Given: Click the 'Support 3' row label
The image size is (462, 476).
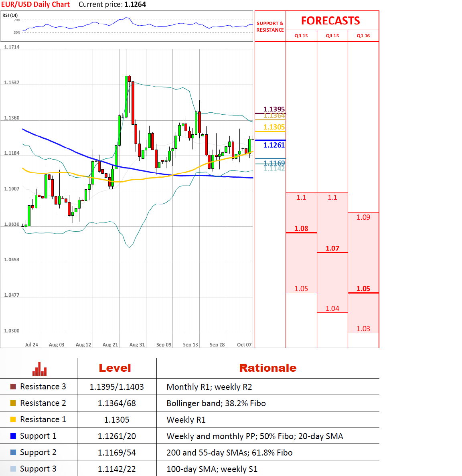Looking at the screenshot, I should point(38,469).
